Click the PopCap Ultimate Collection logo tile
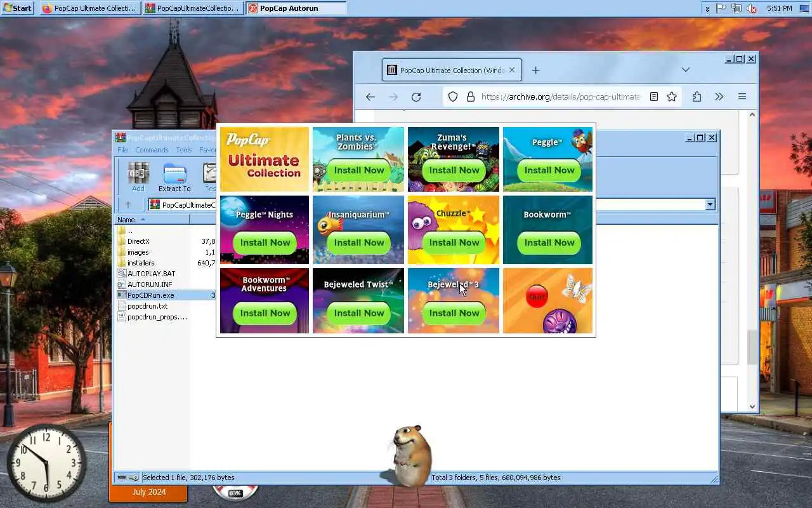Image resolution: width=812 pixels, height=508 pixels. click(x=265, y=159)
